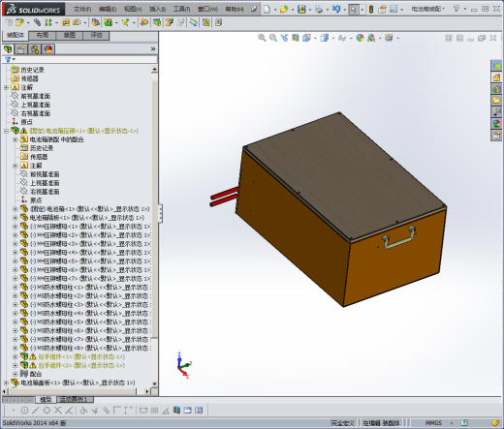
Task: Expand the manager panel » chevron
Action: (x=153, y=49)
